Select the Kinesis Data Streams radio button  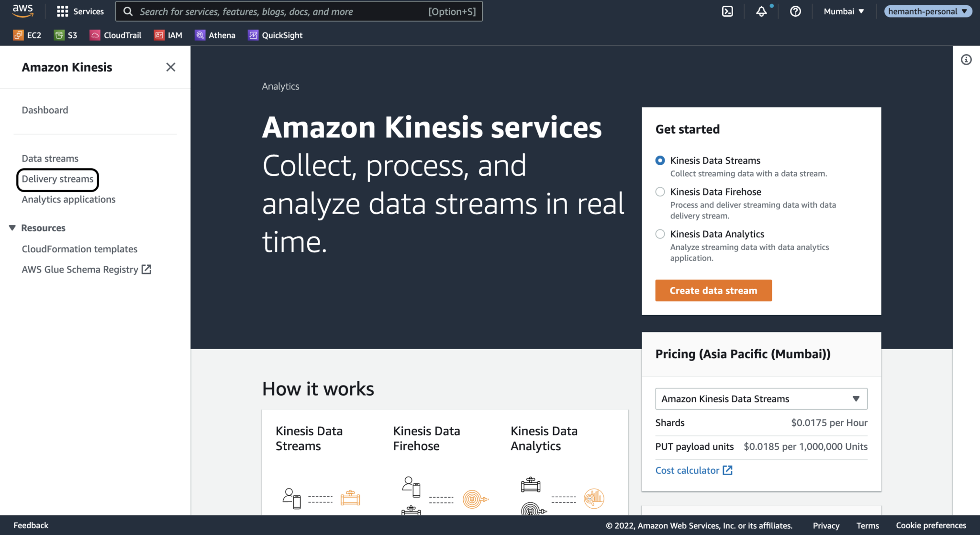click(660, 160)
